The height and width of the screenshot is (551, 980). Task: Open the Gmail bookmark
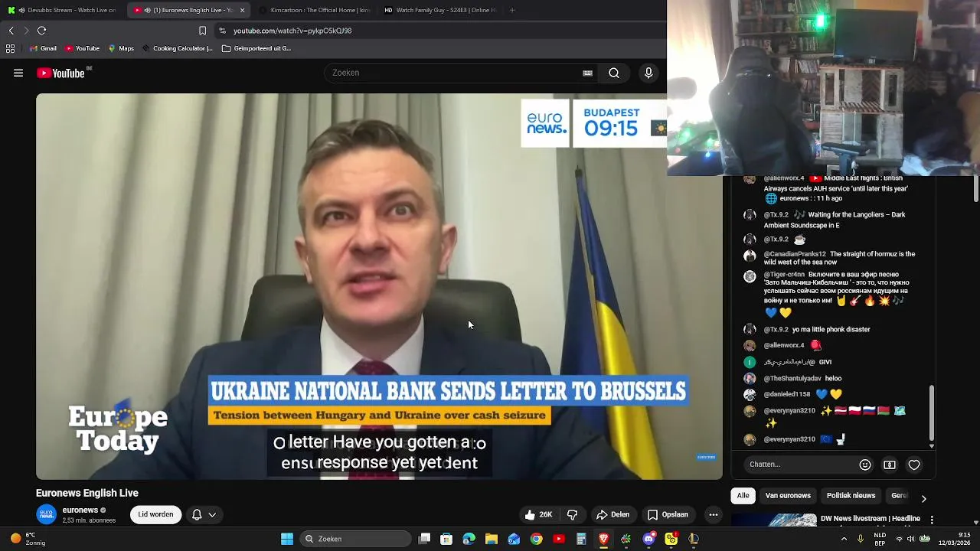coord(43,48)
